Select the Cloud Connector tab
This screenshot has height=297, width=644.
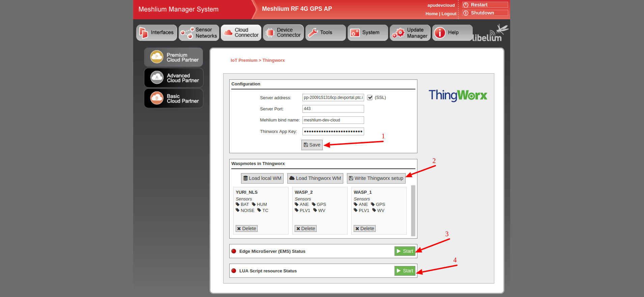pyautogui.click(x=241, y=33)
